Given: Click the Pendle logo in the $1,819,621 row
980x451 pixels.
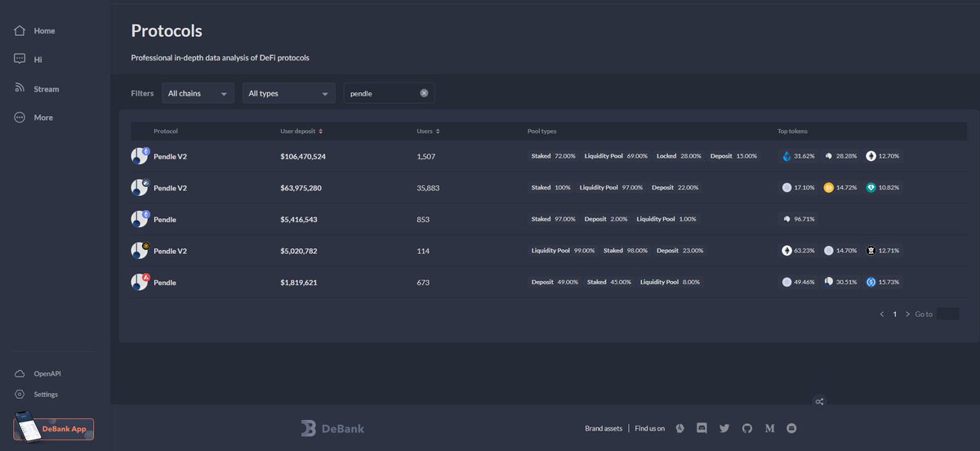Looking at the screenshot, I should 140,282.
